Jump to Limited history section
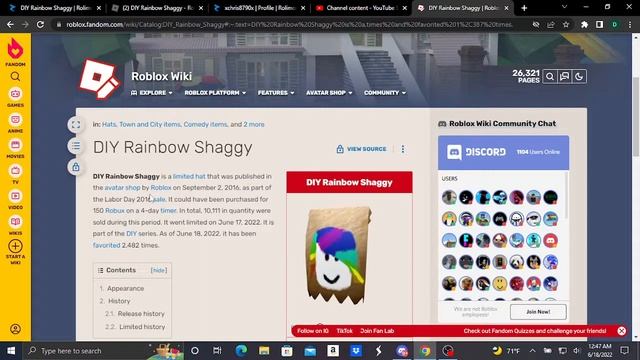640x360 pixels. tap(142, 327)
